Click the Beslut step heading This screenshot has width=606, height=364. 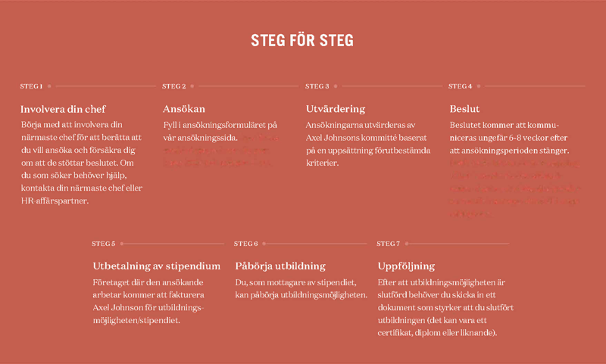(x=464, y=109)
